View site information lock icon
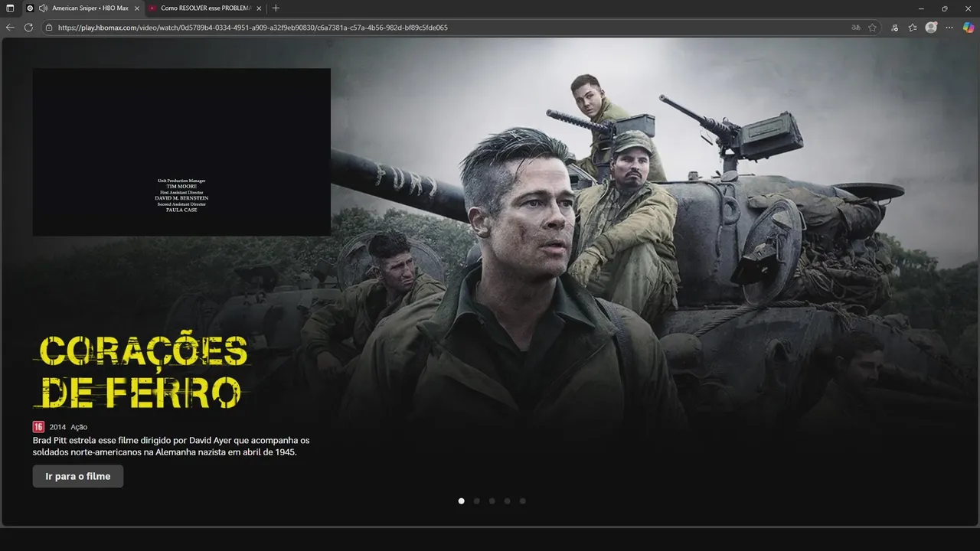The image size is (980, 551). point(49,28)
